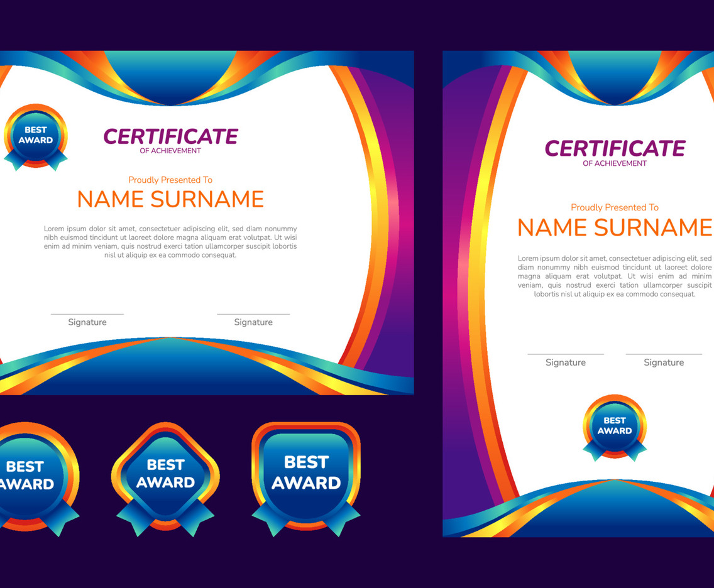
Task: Click right Signature label on landscape certificate
Action: 253,322
